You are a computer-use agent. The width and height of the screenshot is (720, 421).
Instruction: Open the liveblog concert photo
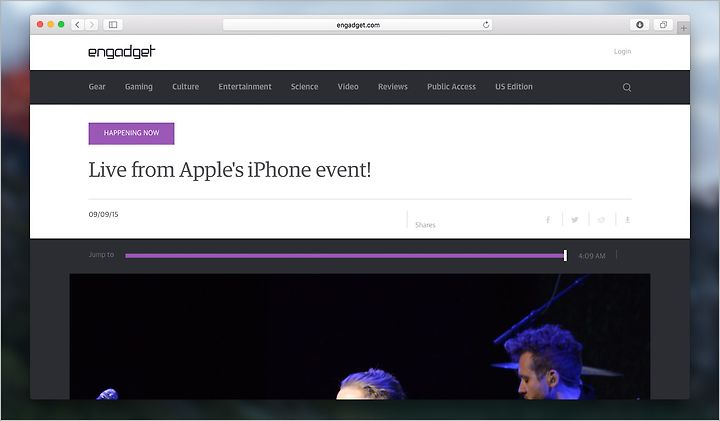360,337
